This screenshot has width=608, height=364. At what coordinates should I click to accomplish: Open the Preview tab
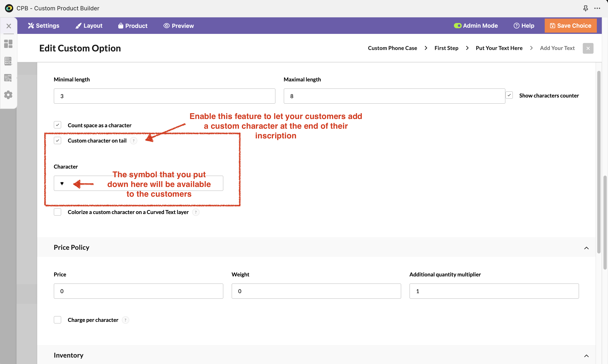coord(178,26)
